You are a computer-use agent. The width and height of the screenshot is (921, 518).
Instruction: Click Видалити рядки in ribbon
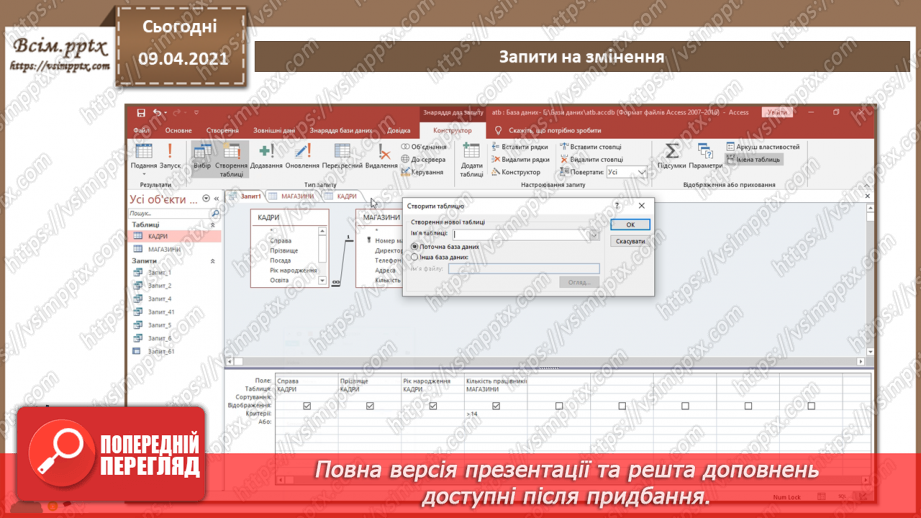point(520,159)
